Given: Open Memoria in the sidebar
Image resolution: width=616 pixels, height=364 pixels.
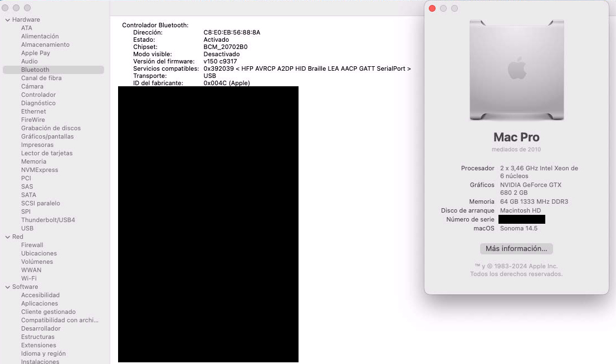Looking at the screenshot, I should (34, 161).
